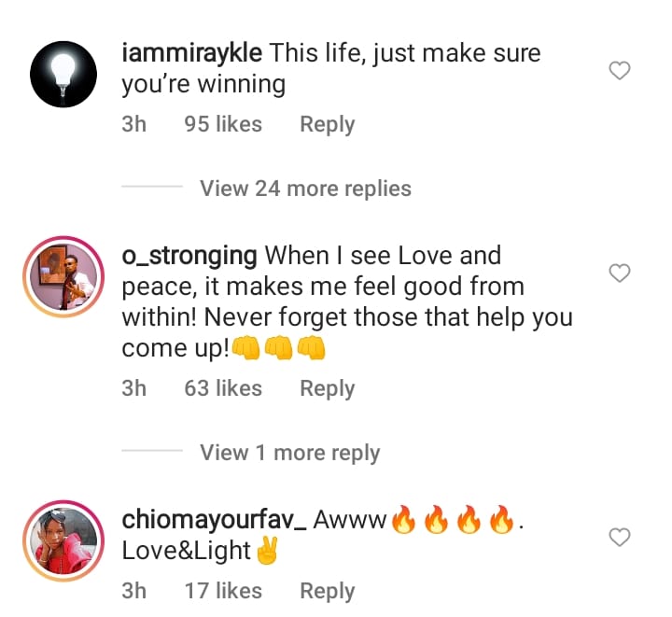Reply to chiomayourfav_'s comment

[327, 591]
